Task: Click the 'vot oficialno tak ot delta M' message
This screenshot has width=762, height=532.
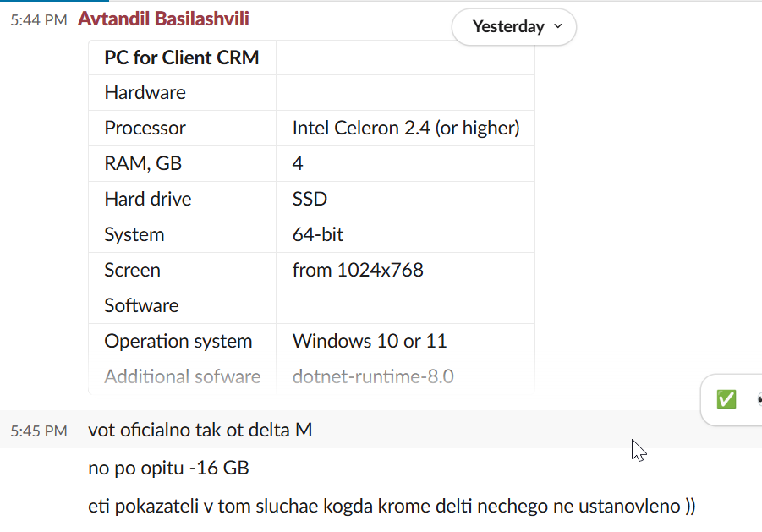Action: [x=200, y=431]
